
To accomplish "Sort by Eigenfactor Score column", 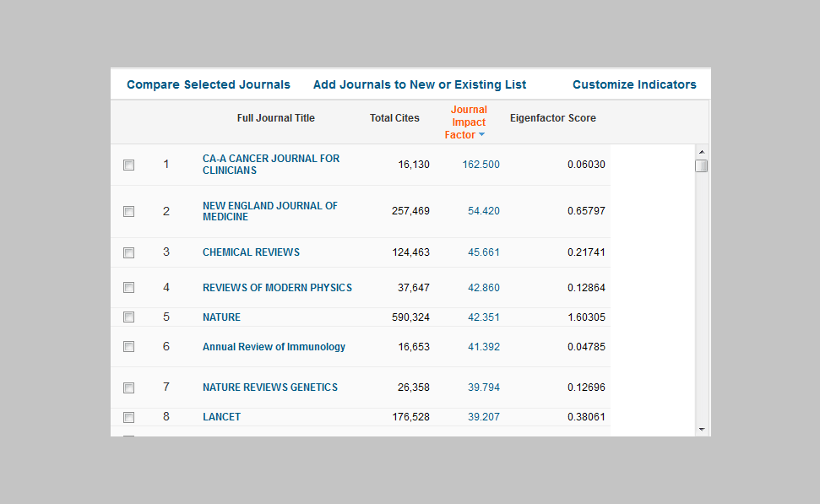I will pyautogui.click(x=553, y=118).
